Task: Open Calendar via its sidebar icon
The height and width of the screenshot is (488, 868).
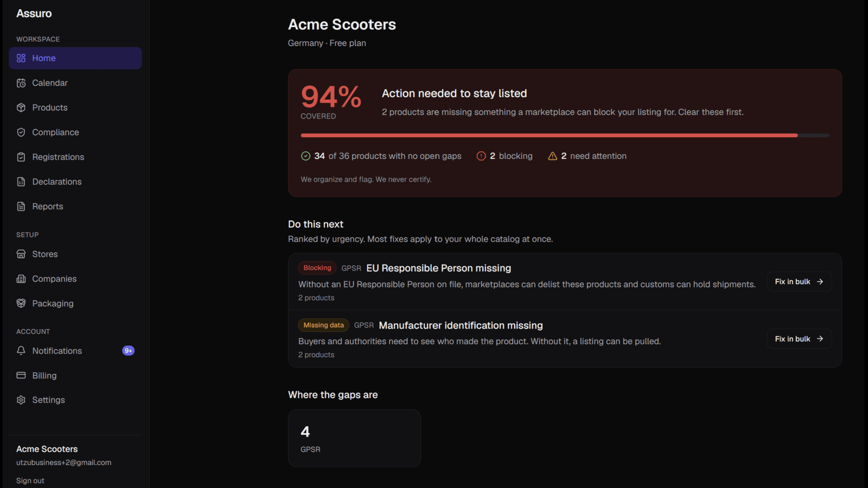Action: point(21,83)
